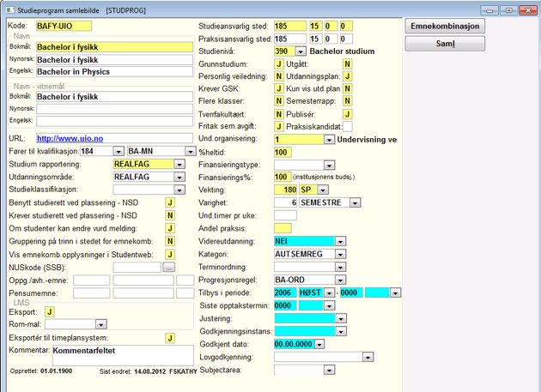Toggle Eksportér til timeplansystem J field
This screenshot has width=541, height=392.
tap(170, 338)
